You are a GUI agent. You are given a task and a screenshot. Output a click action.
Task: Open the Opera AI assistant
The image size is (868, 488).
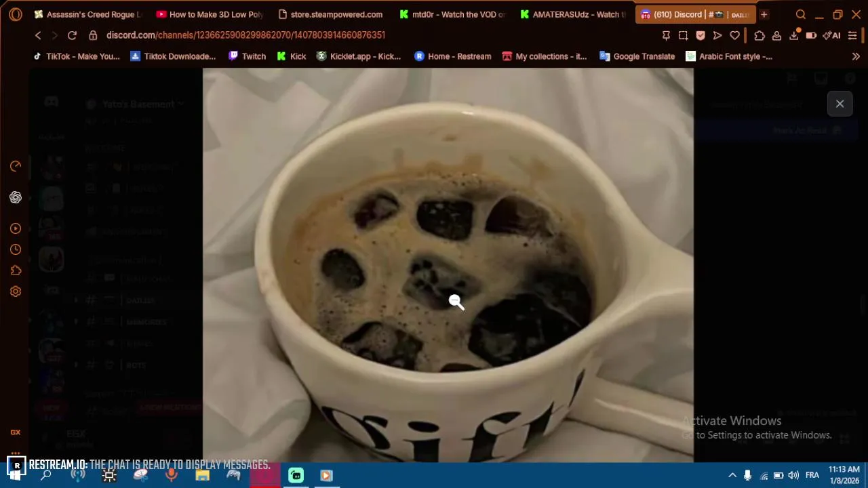[831, 35]
